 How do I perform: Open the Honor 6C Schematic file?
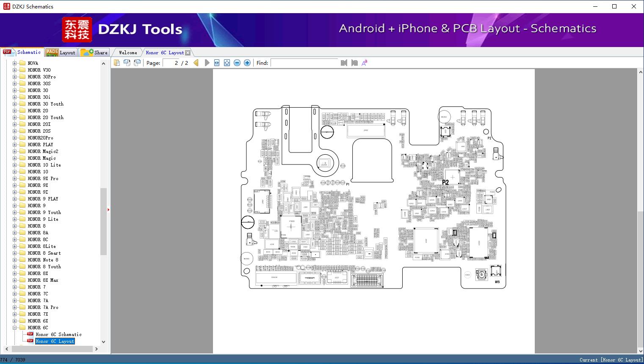pyautogui.click(x=58, y=334)
